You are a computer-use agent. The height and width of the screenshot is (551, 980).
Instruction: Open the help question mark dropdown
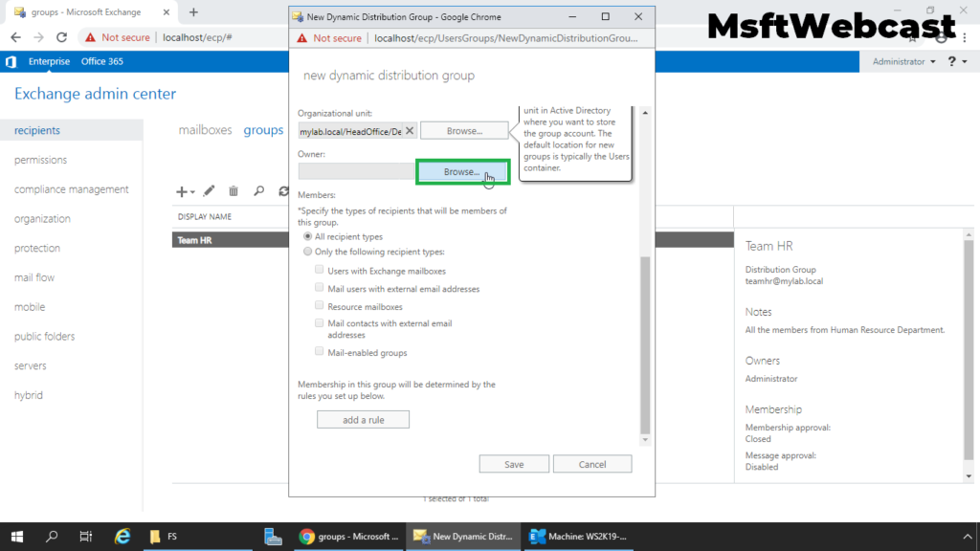pos(957,61)
